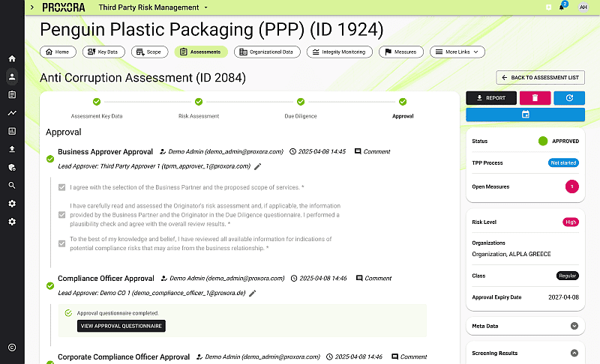Open Third Party Risk Management module dropdown

point(153,7)
